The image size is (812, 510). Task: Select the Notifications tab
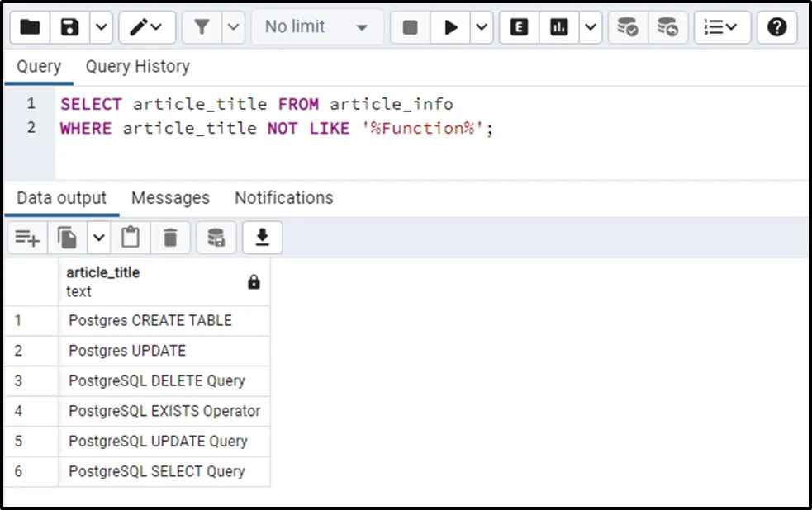(283, 198)
